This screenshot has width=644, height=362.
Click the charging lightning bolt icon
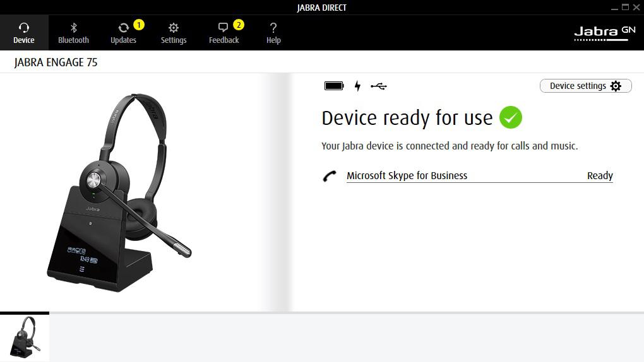click(x=358, y=86)
